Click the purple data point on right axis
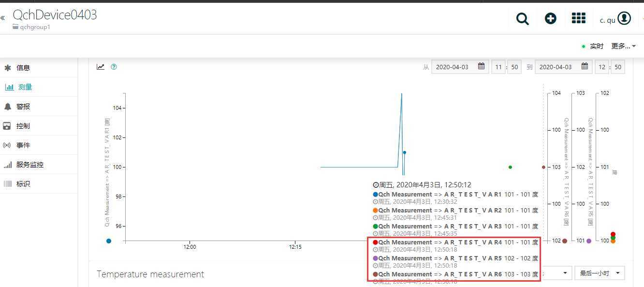The height and width of the screenshot is (287, 644). [x=589, y=241]
